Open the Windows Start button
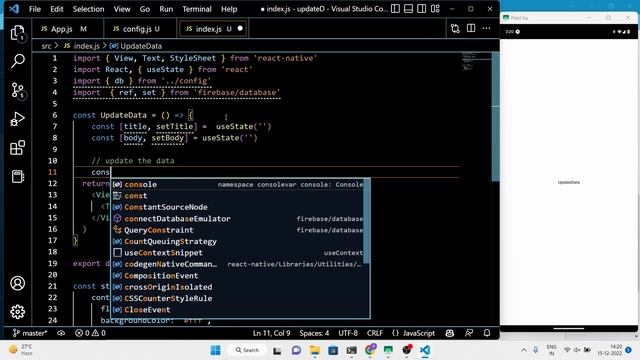The image size is (640, 360). [215, 350]
